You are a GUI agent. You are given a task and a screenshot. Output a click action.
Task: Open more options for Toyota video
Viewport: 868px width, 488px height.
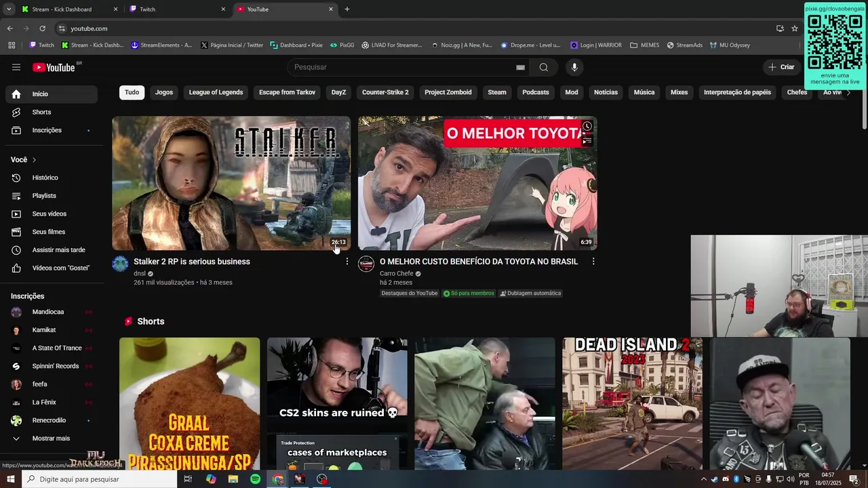(593, 262)
